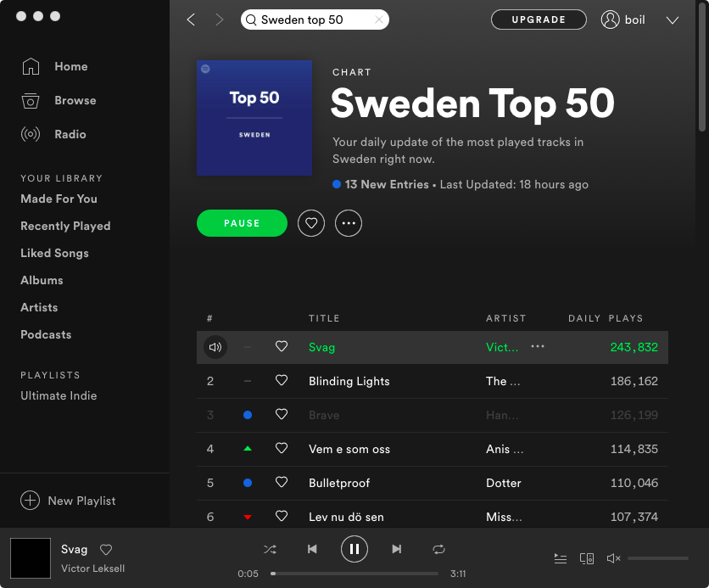709x588 pixels.
Task: Click the Anis ... artist link
Action: click(x=505, y=449)
